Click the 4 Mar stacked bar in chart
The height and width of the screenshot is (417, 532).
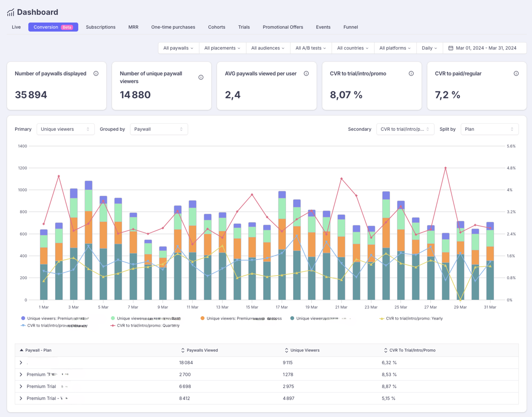coord(88,242)
